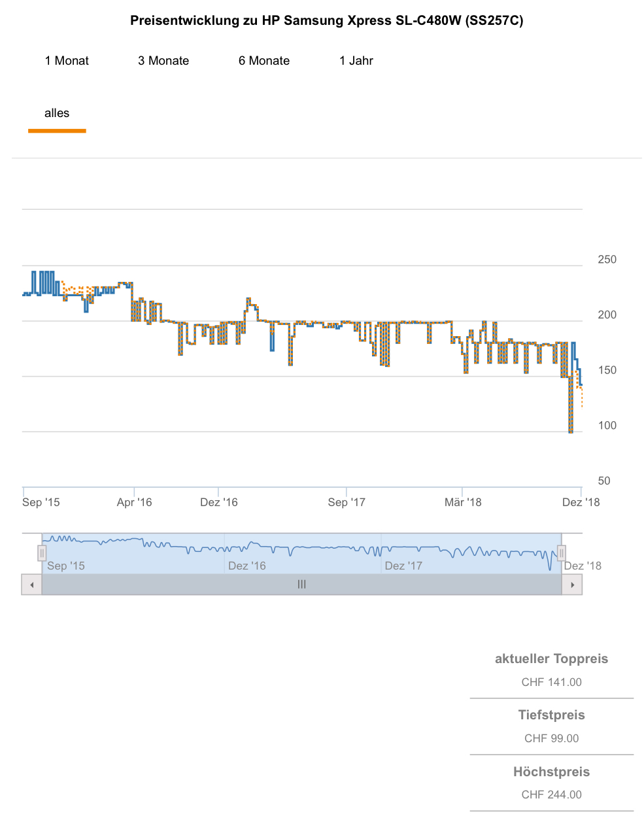Click the Tiefstpreis value CHF 99.00

coord(551,738)
